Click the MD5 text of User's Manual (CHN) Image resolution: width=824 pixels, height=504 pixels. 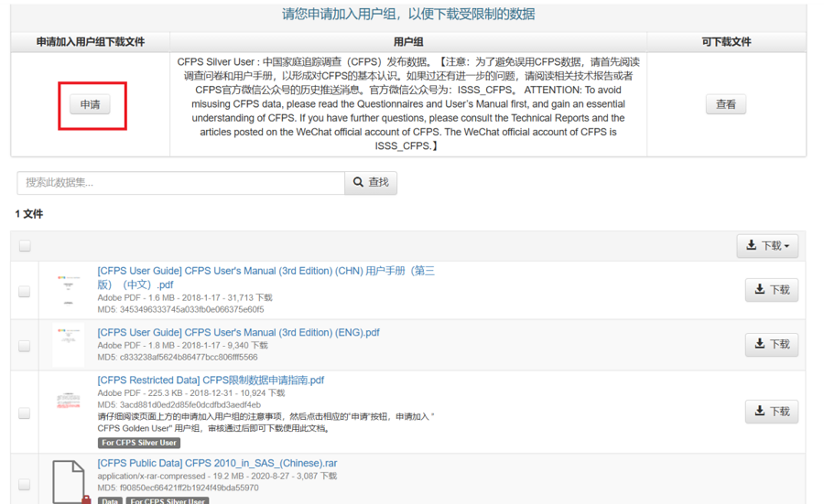click(x=180, y=309)
